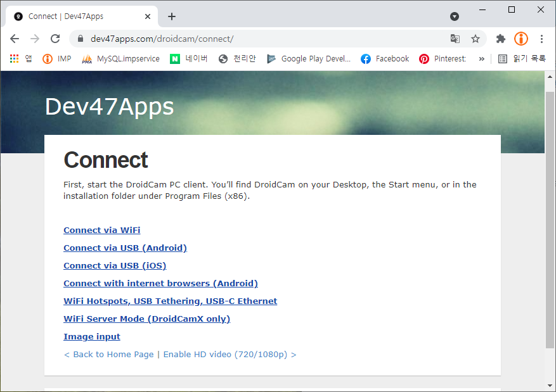Click the Dev47Apps site title
556x392 pixels.
coord(109,106)
